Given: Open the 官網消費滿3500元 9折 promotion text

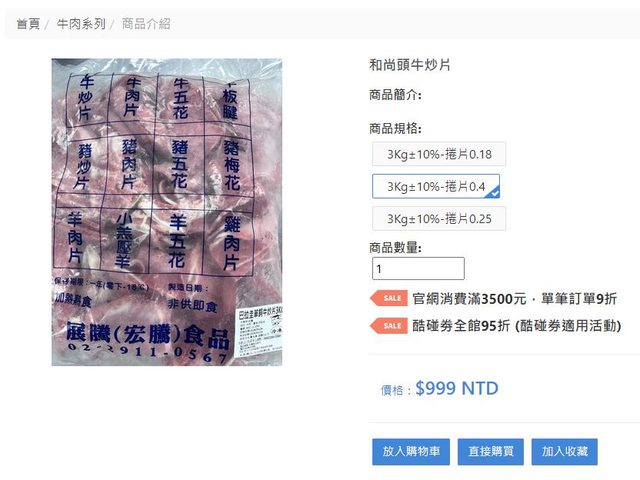Looking at the screenshot, I should 514,298.
